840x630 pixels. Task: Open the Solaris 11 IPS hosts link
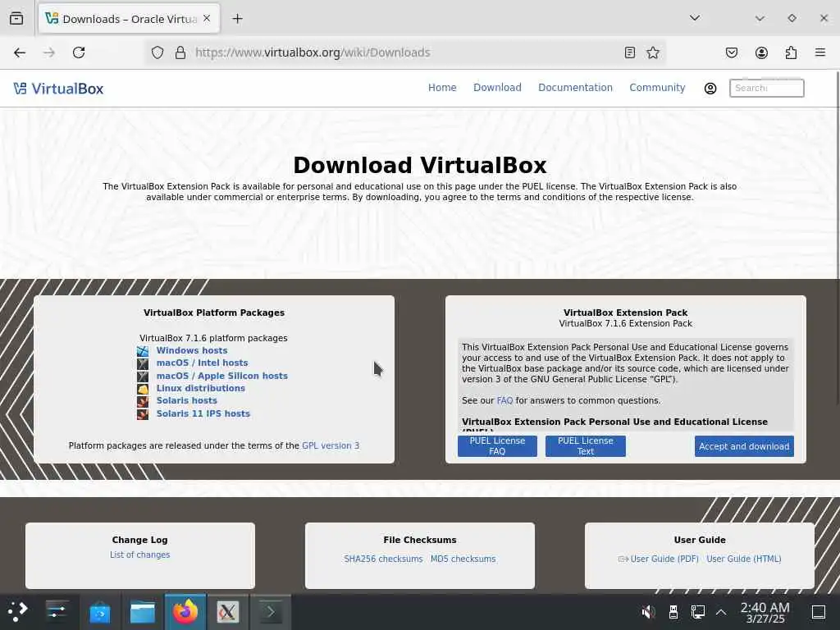(x=203, y=413)
